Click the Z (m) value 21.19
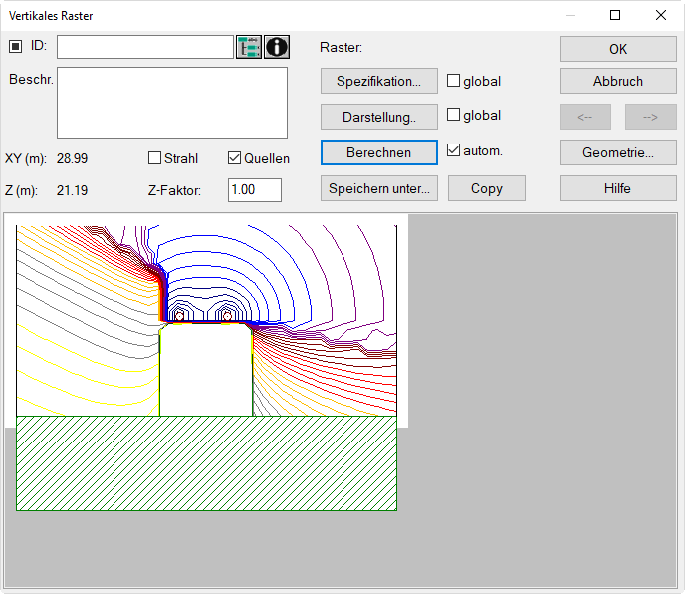This screenshot has height=594, width=685. pyautogui.click(x=73, y=190)
